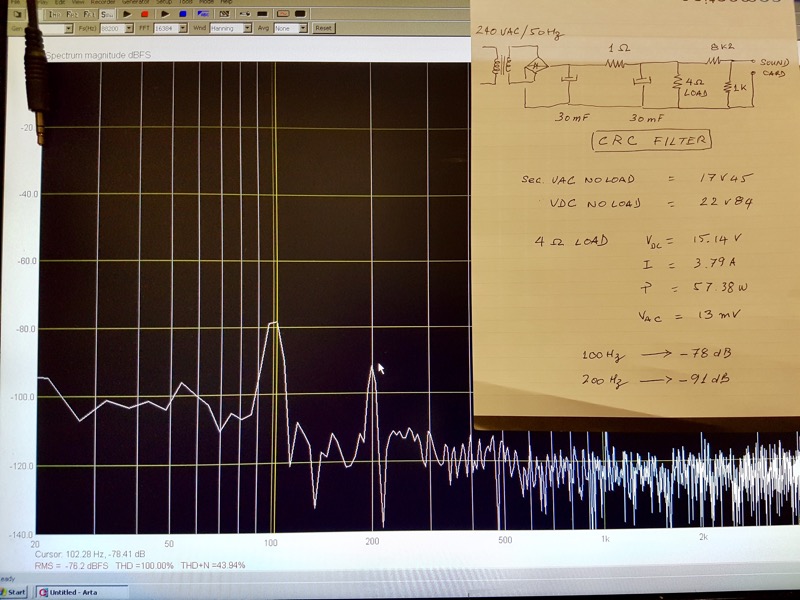
Task: Stop recording with the red stop button
Action: (144, 14)
